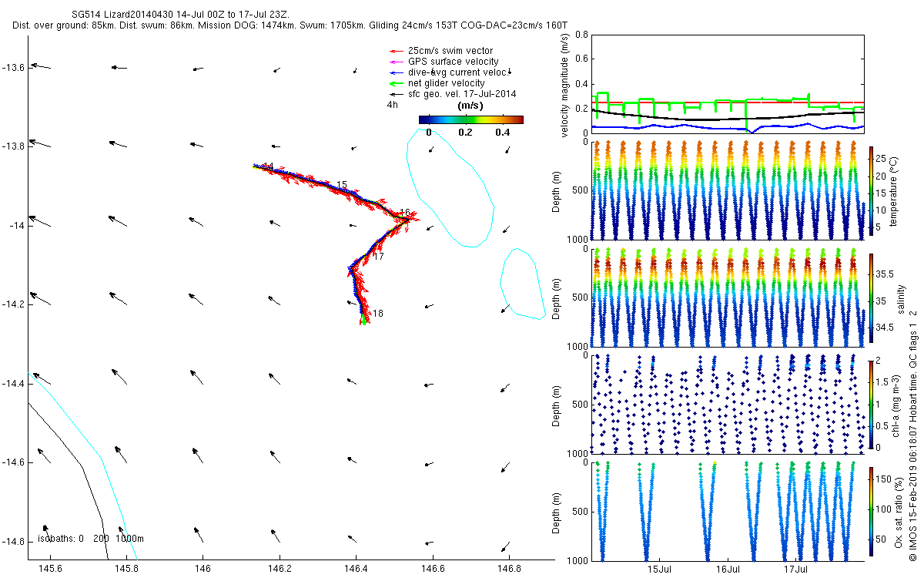
Task: Click day marker '16' on the glider track
Action: 405,212
